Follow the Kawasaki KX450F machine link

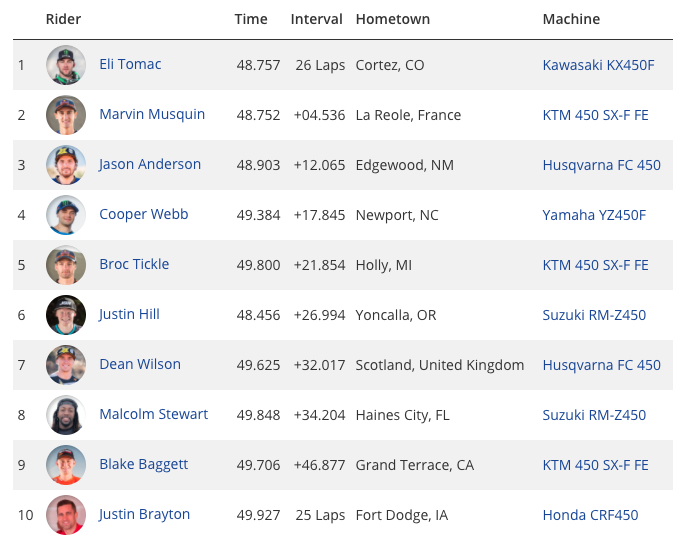coord(598,65)
